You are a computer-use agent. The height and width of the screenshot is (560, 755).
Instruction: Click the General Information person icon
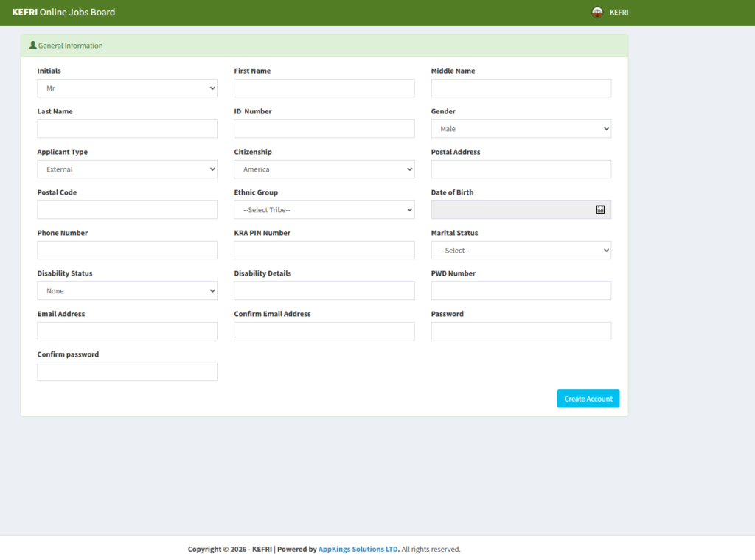(32, 46)
